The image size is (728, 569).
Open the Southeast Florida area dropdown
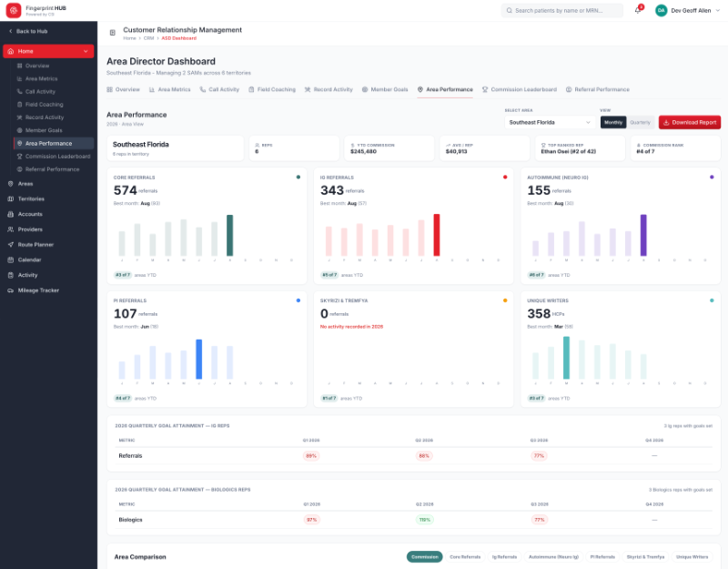coord(550,123)
